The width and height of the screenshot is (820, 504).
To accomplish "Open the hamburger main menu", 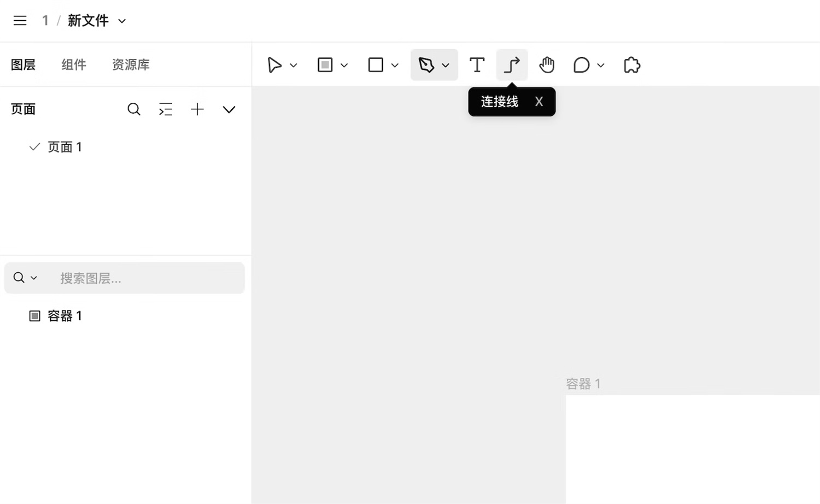I will [x=20, y=21].
